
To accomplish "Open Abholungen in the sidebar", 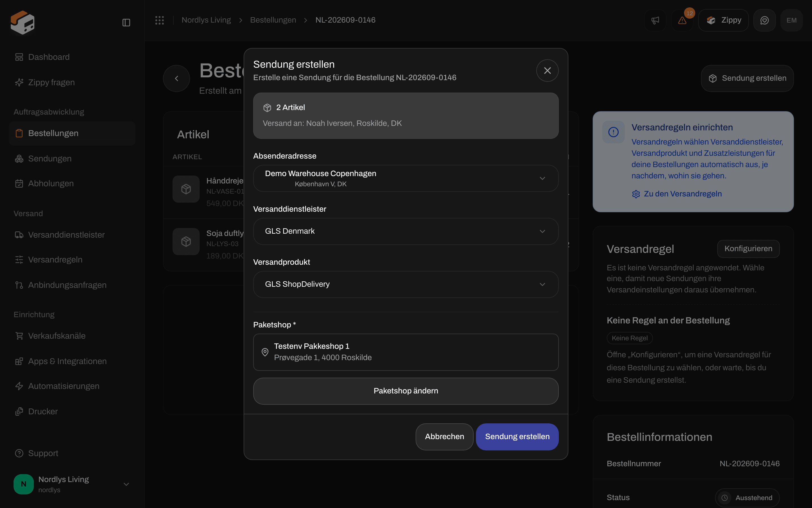I will (72, 183).
